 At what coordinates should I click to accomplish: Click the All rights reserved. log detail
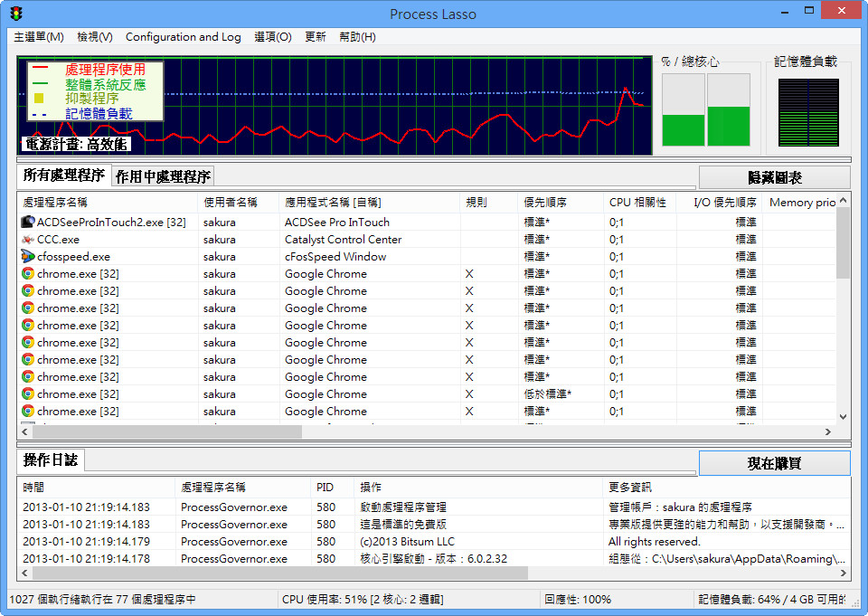[655, 541]
